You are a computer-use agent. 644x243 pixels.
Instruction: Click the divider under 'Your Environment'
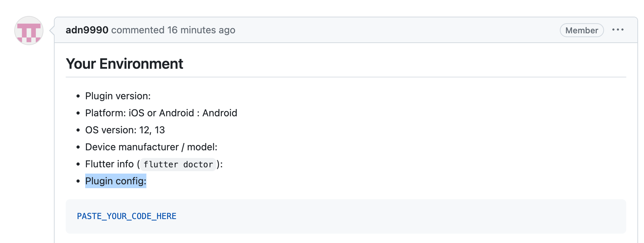(313, 76)
